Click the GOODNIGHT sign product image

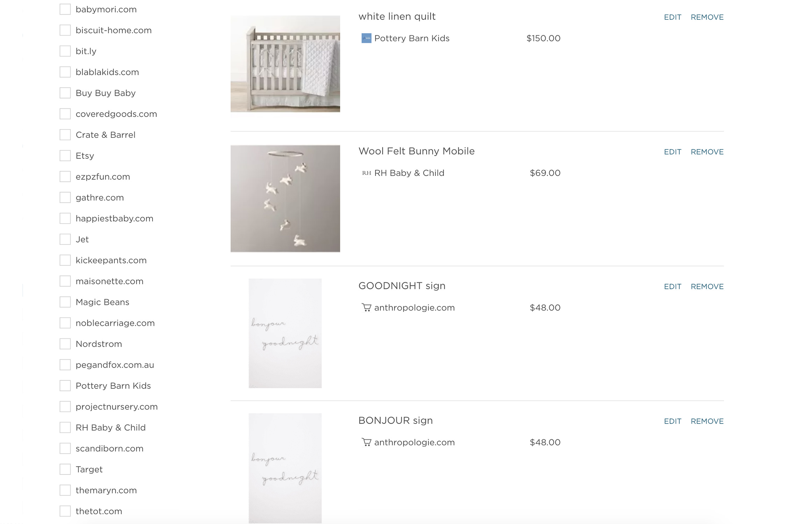click(x=285, y=333)
